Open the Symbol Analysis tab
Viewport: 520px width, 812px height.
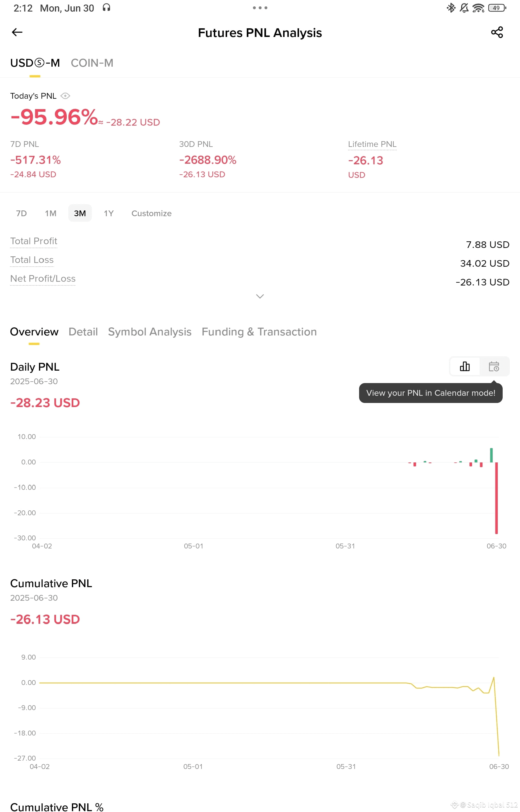[x=150, y=332]
